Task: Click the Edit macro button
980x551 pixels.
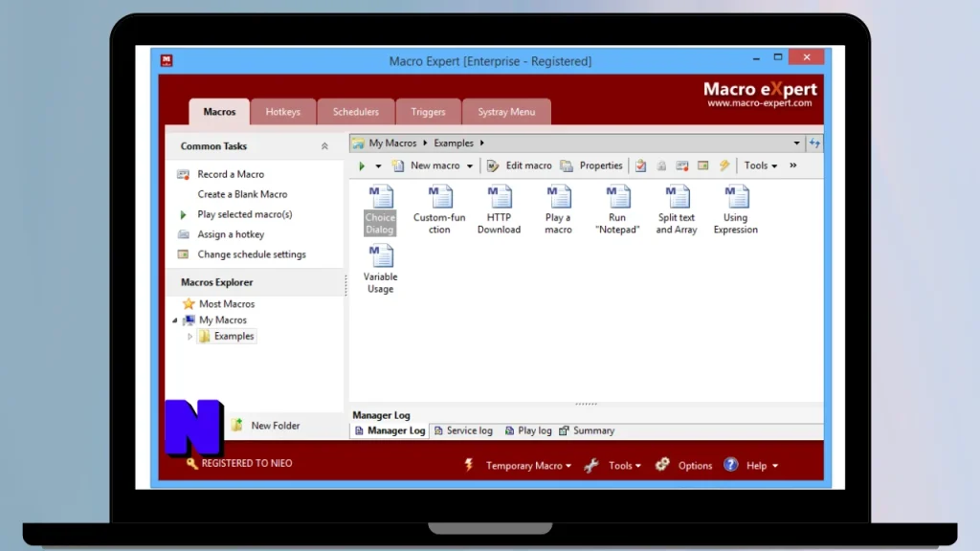Action: 520,165
